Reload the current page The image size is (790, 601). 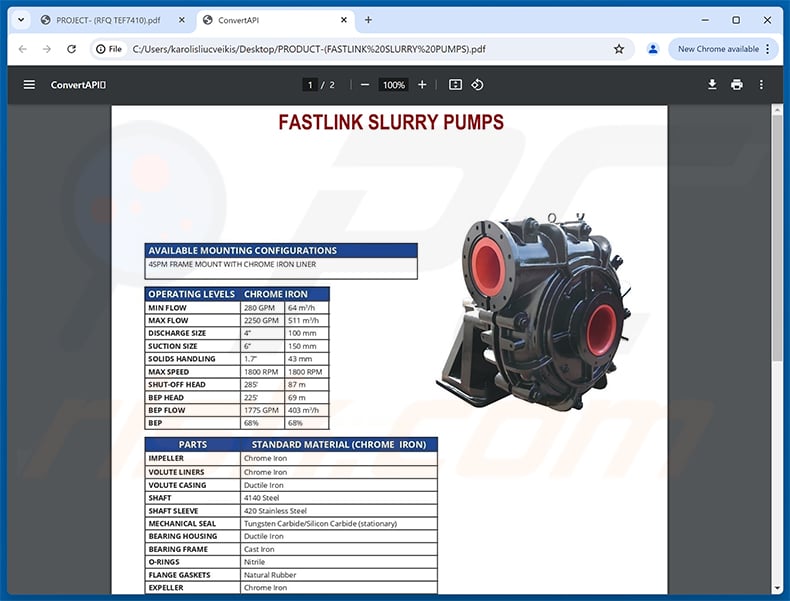pyautogui.click(x=71, y=49)
